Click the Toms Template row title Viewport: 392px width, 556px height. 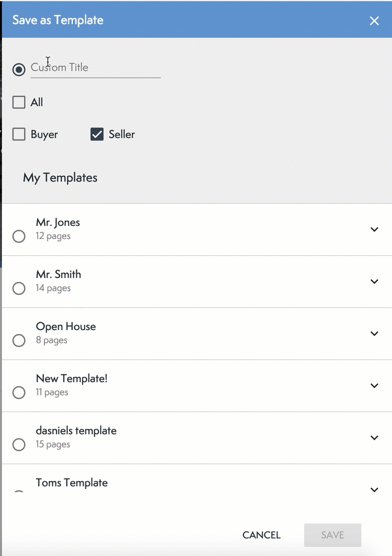click(x=72, y=483)
